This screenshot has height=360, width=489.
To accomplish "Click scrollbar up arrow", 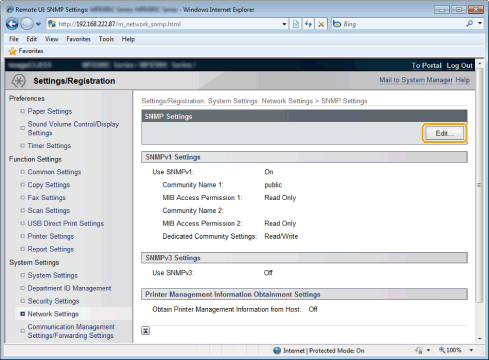I will [x=480, y=63].
